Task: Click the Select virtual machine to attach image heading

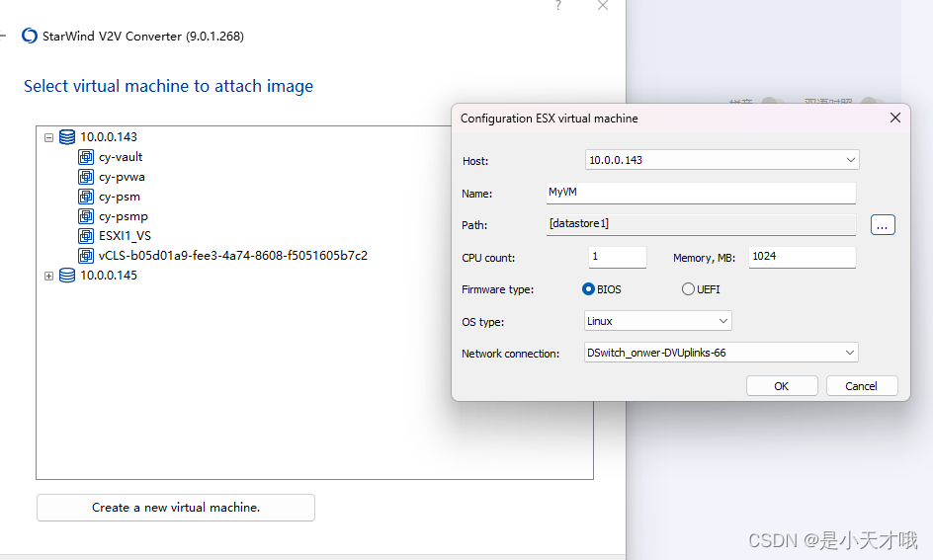Action: pos(168,86)
